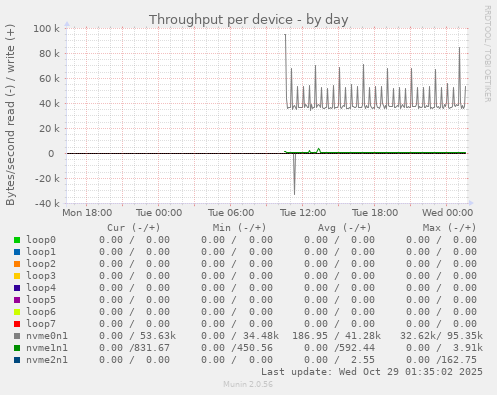Viewport: 497px width, 395px height.
Task: Click the 'Wed 00:00' time axis label
Action: point(447,213)
